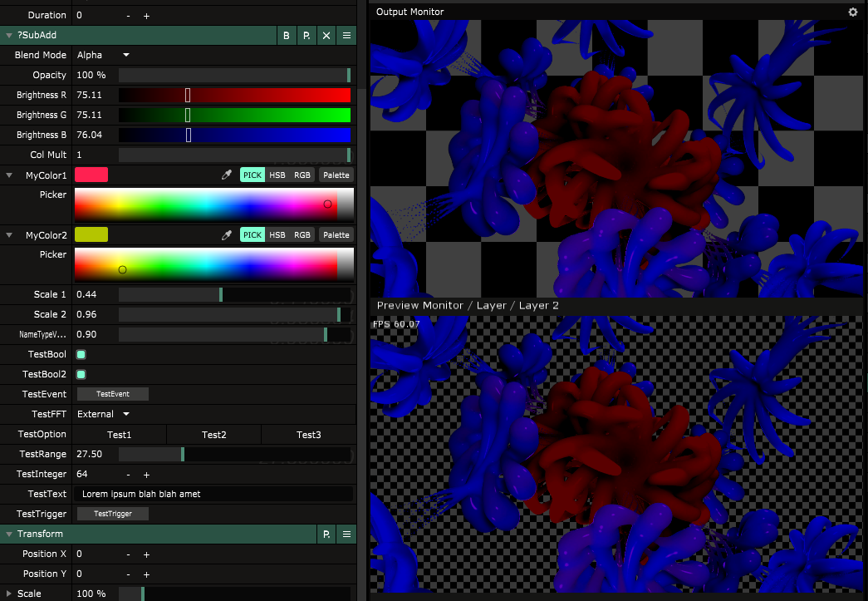Open the TestFFT External dropdown
This screenshot has height=601, width=868.
click(103, 414)
